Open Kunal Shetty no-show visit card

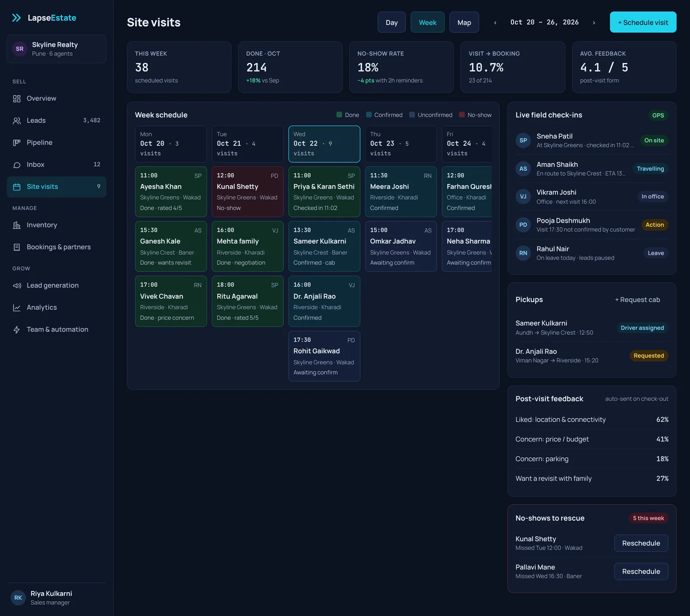(248, 192)
